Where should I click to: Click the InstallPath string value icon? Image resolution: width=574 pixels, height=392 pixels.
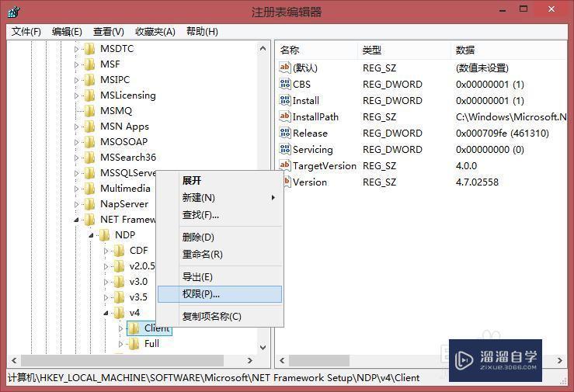[x=285, y=116]
